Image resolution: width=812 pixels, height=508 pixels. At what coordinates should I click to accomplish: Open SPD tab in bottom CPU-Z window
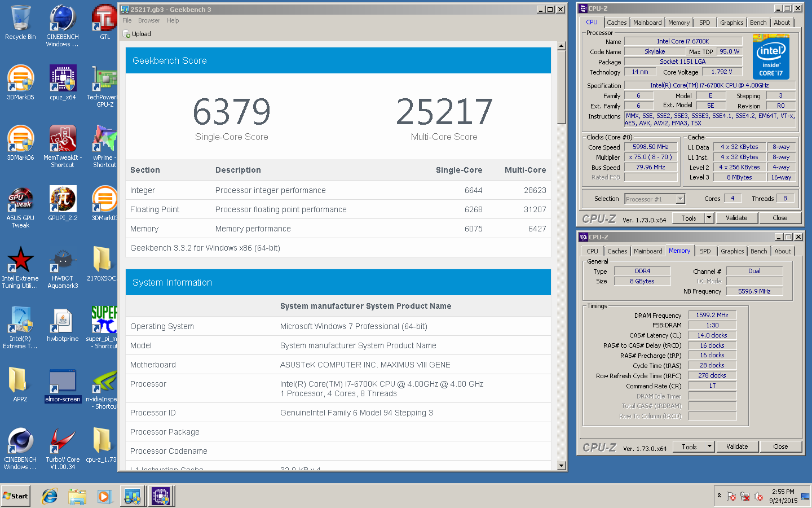point(705,251)
